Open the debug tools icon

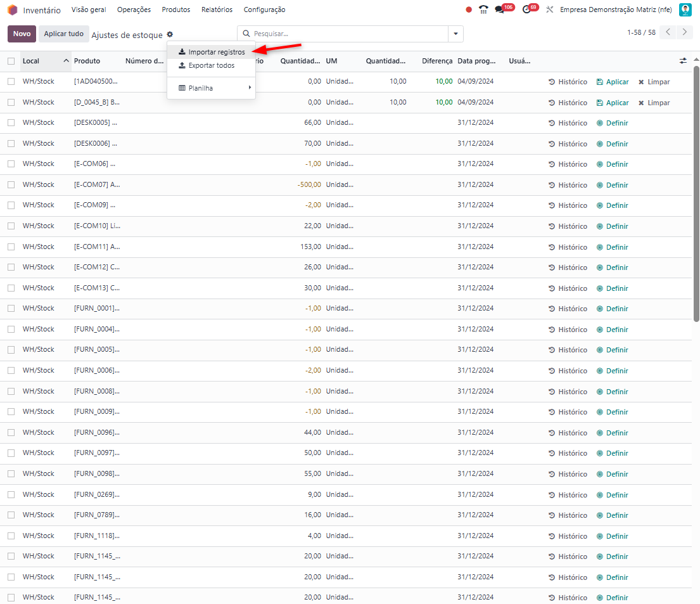(x=550, y=10)
